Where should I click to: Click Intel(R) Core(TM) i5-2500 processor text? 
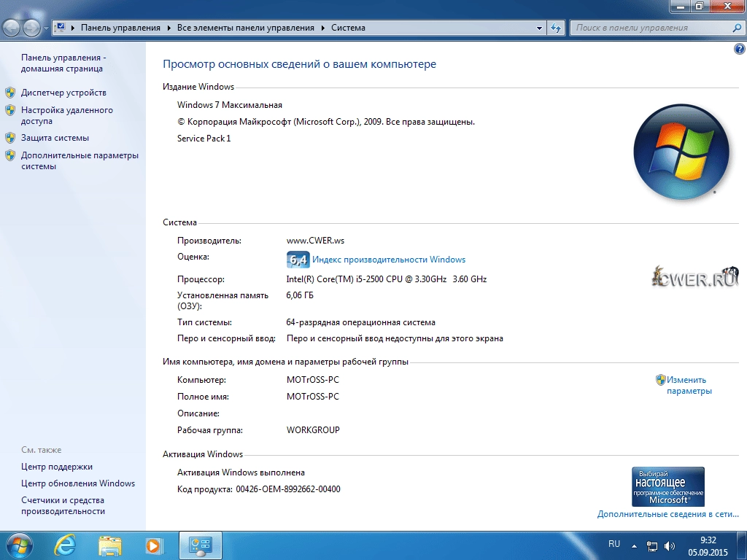387,279
